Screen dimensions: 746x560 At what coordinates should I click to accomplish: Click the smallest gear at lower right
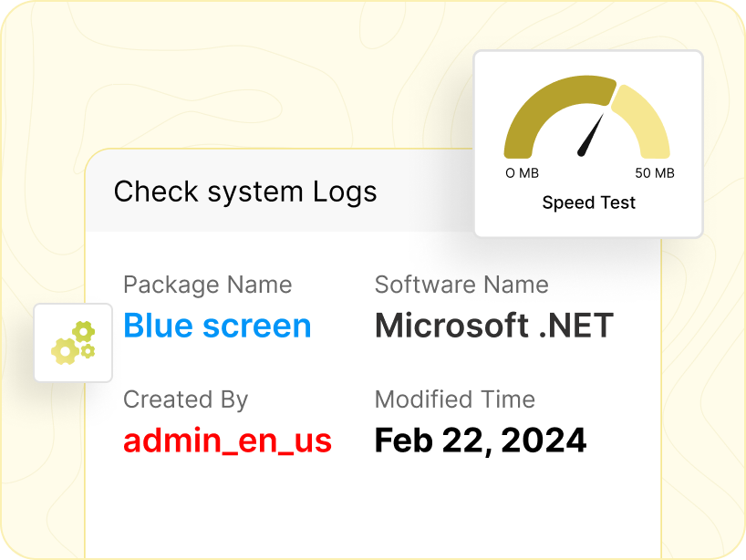[88, 351]
